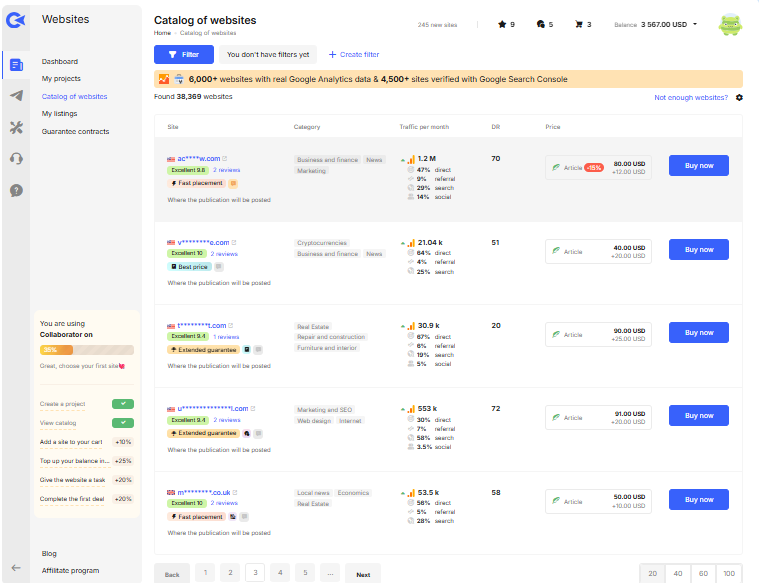759x583 pixels.
Task: Open the Filter button
Action: pyautogui.click(x=184, y=54)
